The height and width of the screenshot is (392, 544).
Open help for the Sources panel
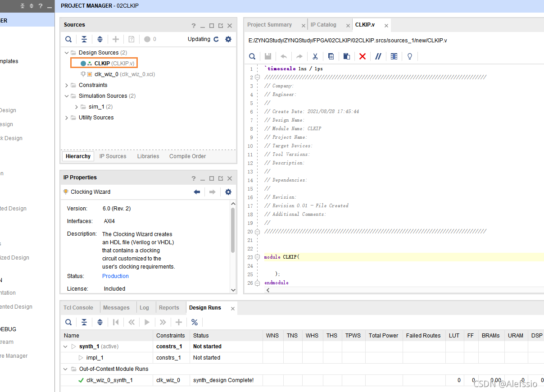194,26
